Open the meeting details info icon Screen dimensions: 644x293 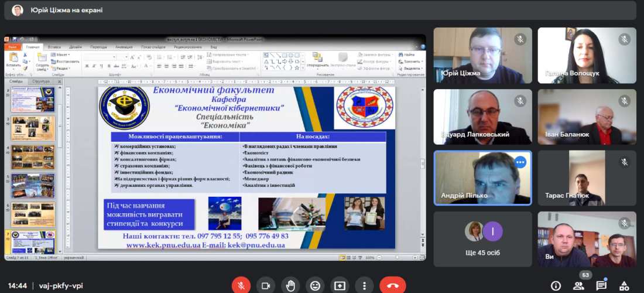point(556,285)
